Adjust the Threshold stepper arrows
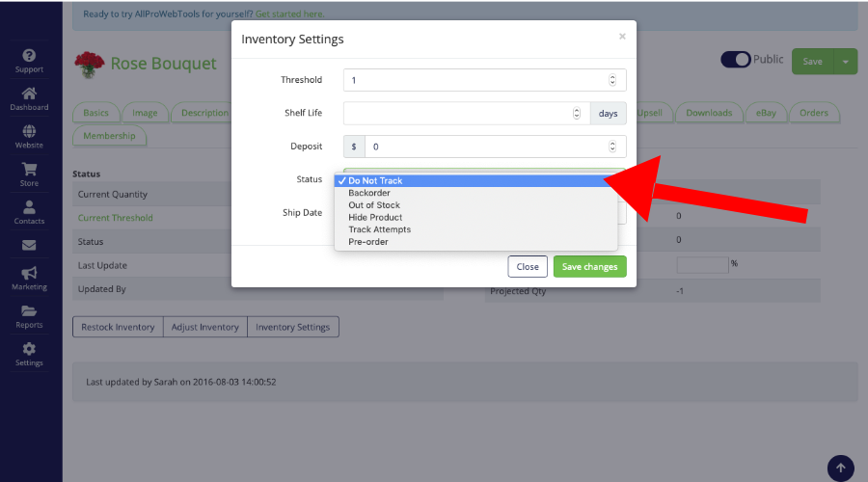 click(612, 80)
